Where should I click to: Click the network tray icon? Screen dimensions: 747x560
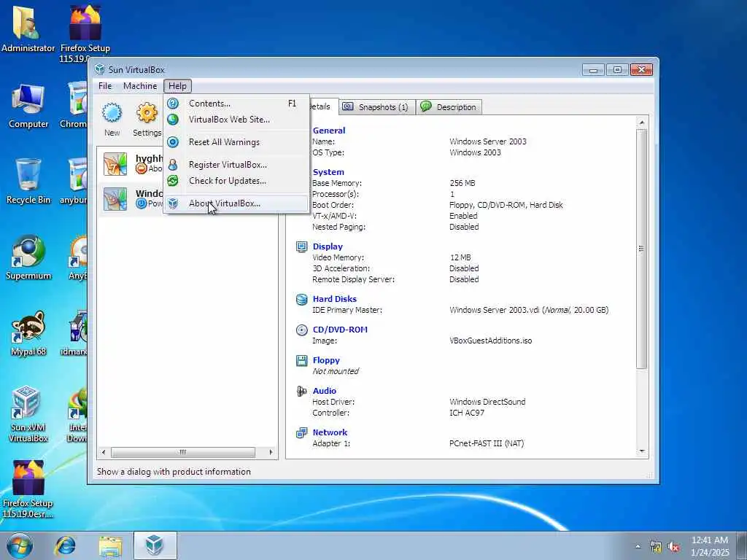pyautogui.click(x=656, y=547)
